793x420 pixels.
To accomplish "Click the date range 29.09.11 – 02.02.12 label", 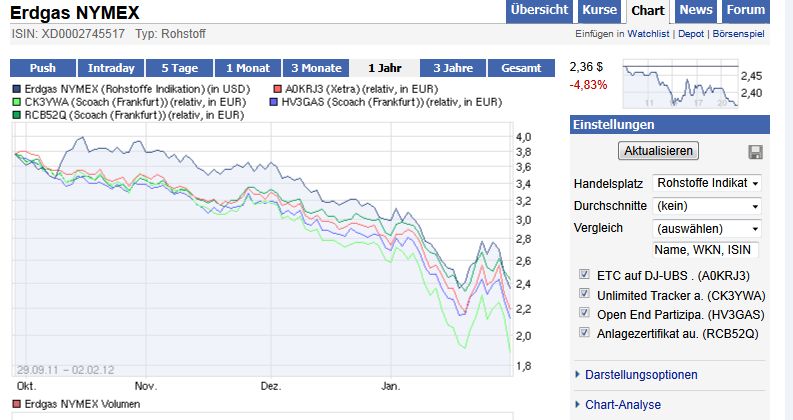I will tap(66, 370).
